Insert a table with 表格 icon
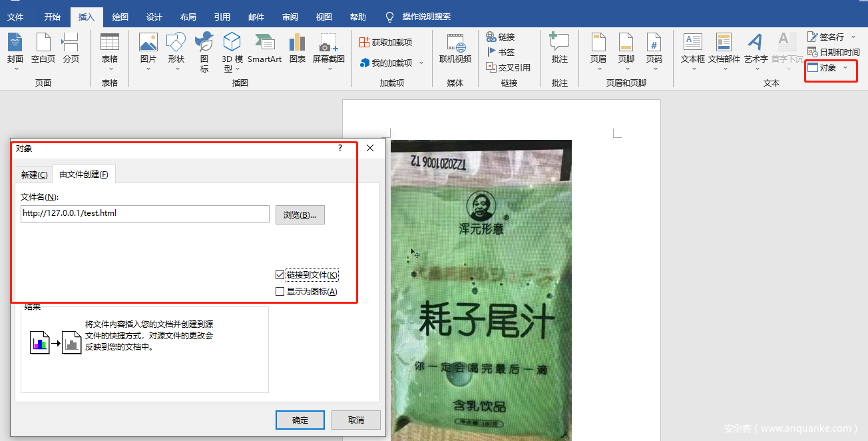The height and width of the screenshot is (441, 868). tap(110, 44)
